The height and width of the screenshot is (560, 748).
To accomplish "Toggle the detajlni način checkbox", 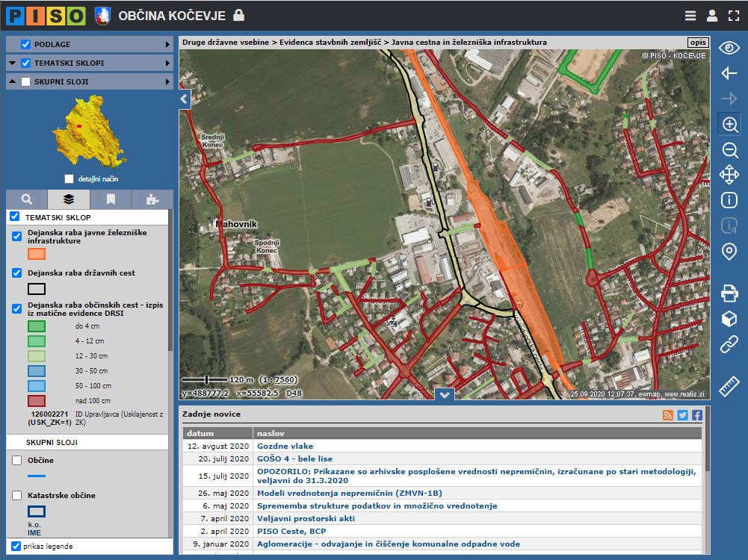I will pos(69,178).
